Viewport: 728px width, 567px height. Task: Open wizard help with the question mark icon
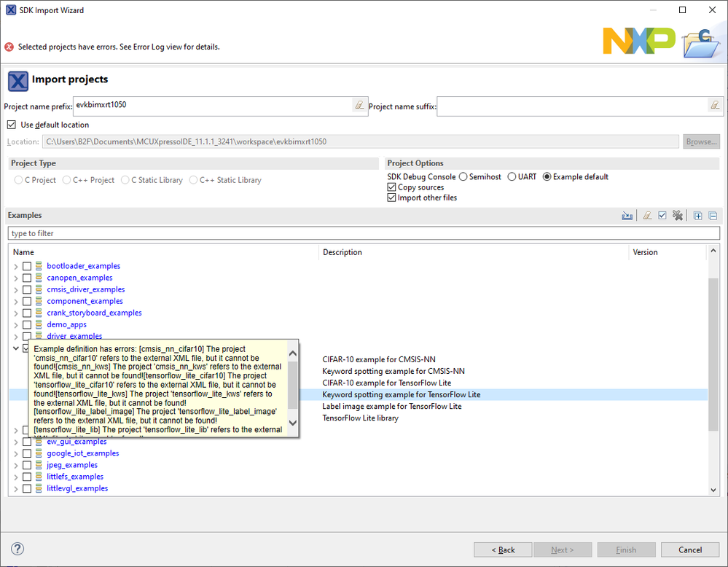[x=17, y=549]
